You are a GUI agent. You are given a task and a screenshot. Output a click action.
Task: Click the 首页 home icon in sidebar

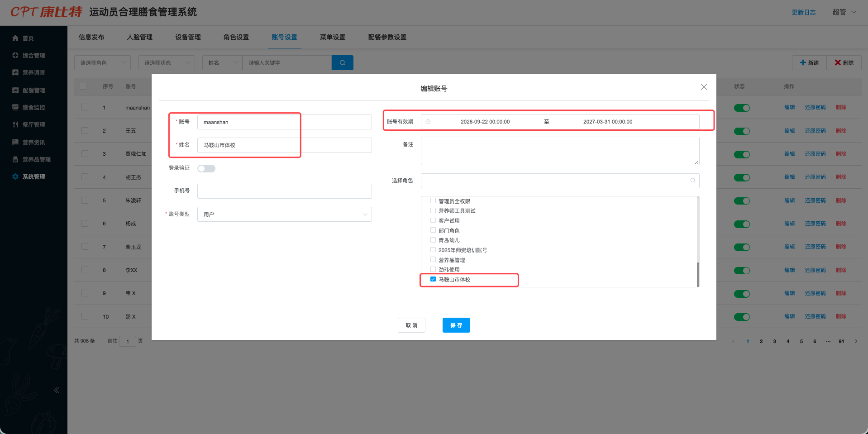(x=15, y=38)
